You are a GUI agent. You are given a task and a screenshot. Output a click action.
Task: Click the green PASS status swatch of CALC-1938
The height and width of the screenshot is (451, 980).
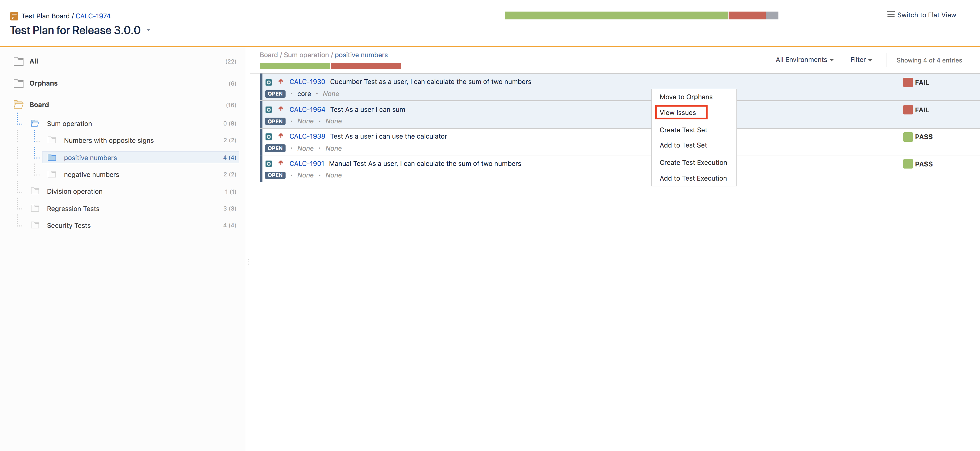(908, 137)
